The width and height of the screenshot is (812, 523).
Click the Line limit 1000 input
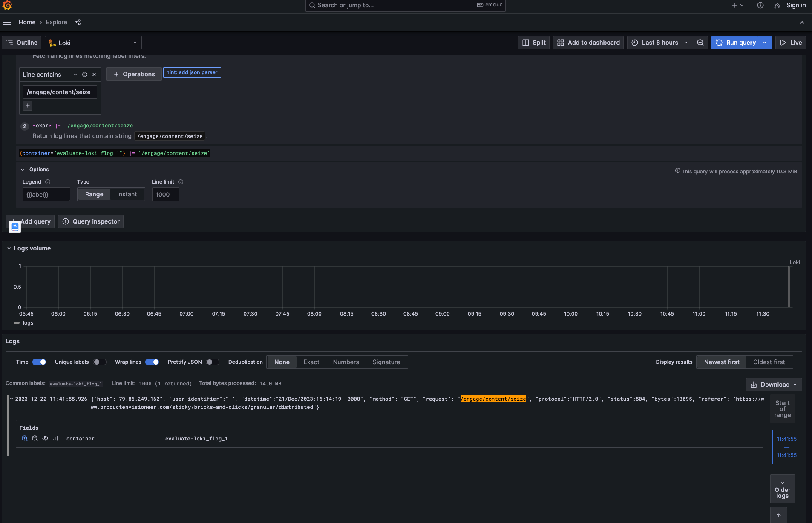[x=165, y=194]
